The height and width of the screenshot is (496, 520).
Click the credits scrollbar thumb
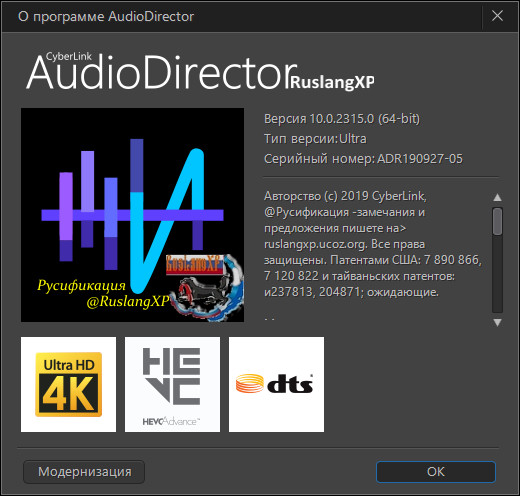point(497,221)
